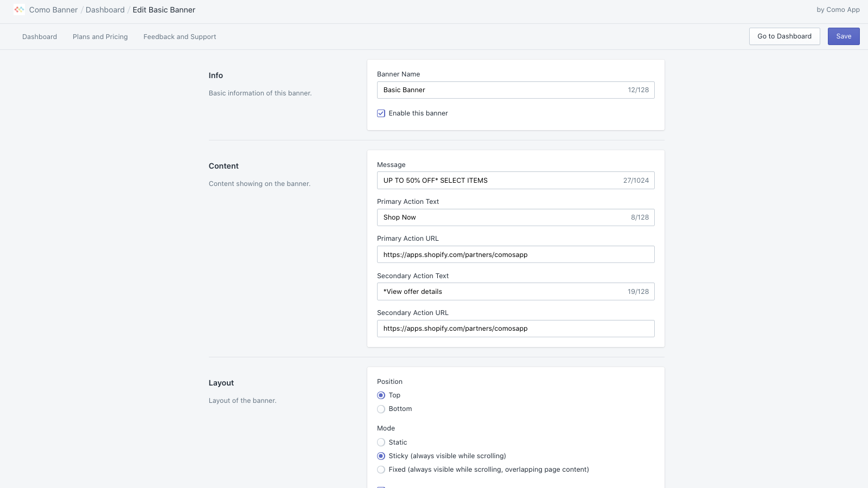Click the Go to Dashboard button
The image size is (868, 488).
tap(784, 36)
